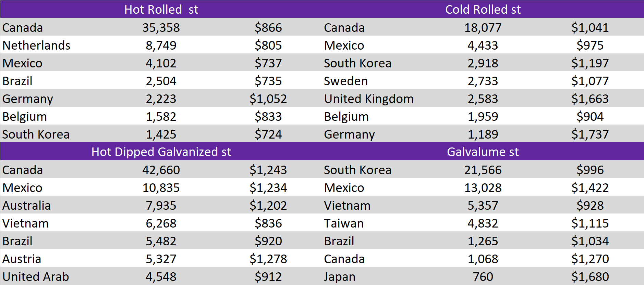Click the Hot Dipped Galvanized st header
This screenshot has width=644, height=285.
[x=161, y=152]
